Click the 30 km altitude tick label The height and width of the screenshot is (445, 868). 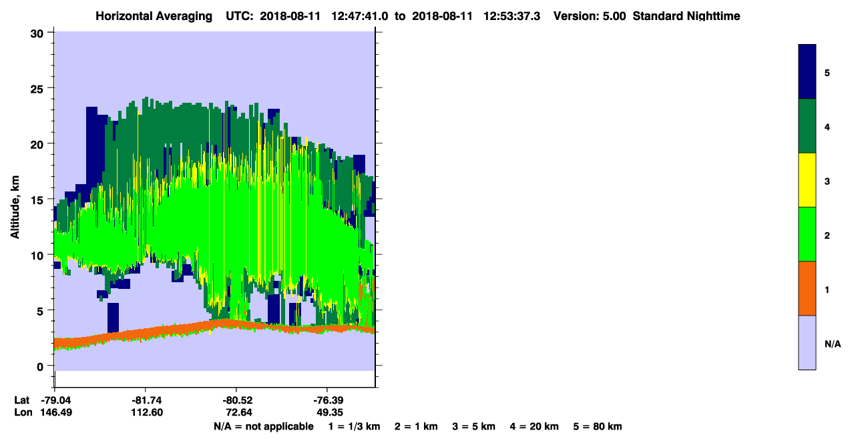(x=39, y=33)
